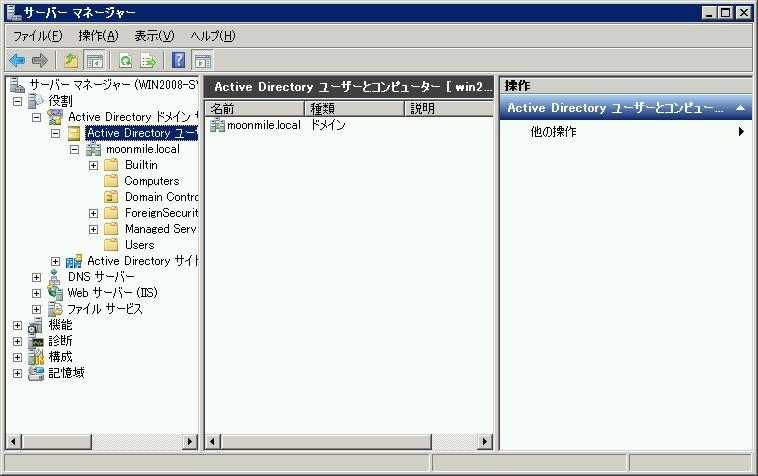Click the Up one level folder icon
This screenshot has height=476, width=758.
click(x=71, y=60)
